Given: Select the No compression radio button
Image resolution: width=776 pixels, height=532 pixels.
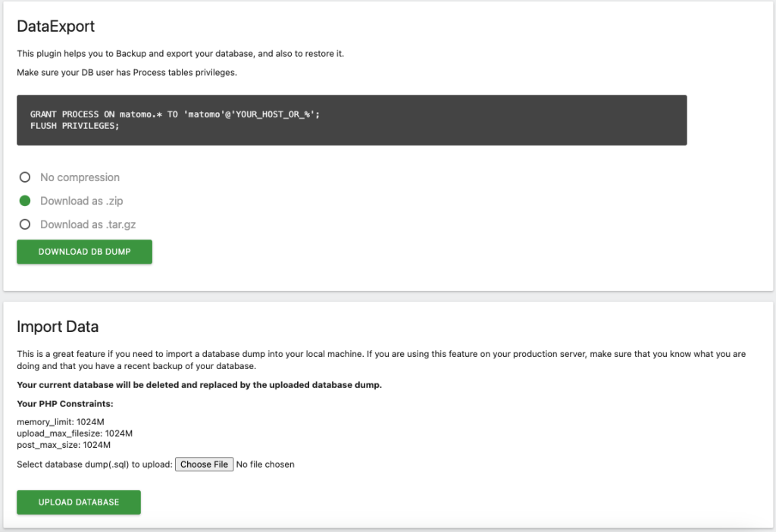Looking at the screenshot, I should point(25,177).
